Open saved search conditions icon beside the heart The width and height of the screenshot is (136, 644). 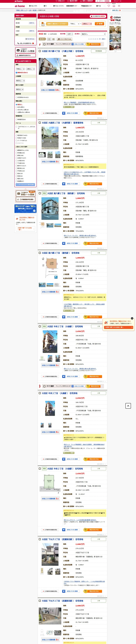114,6
